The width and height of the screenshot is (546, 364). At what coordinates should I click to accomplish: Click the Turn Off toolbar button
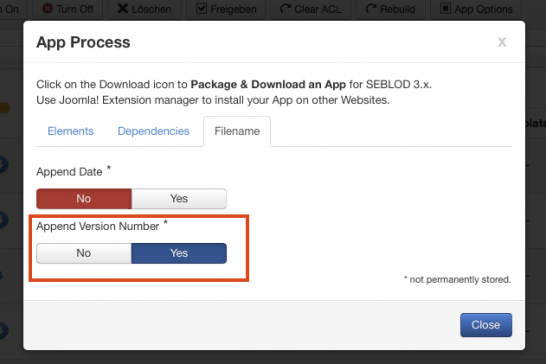point(68,9)
